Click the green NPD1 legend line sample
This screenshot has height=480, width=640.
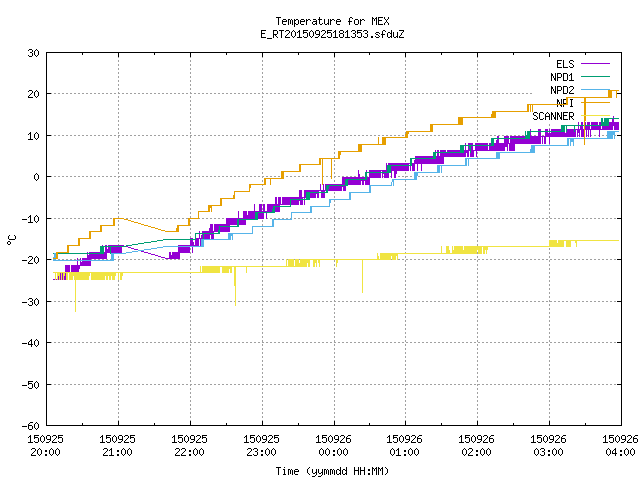[595, 76]
